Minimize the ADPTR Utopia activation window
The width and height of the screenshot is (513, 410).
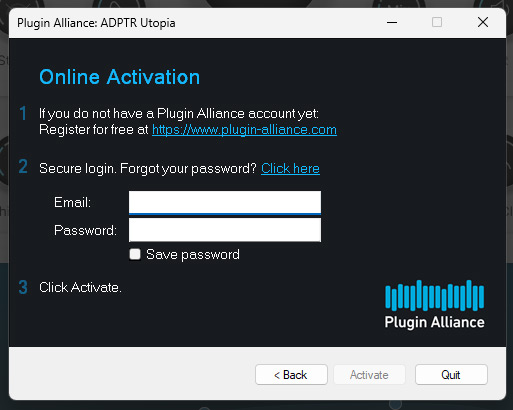point(392,23)
